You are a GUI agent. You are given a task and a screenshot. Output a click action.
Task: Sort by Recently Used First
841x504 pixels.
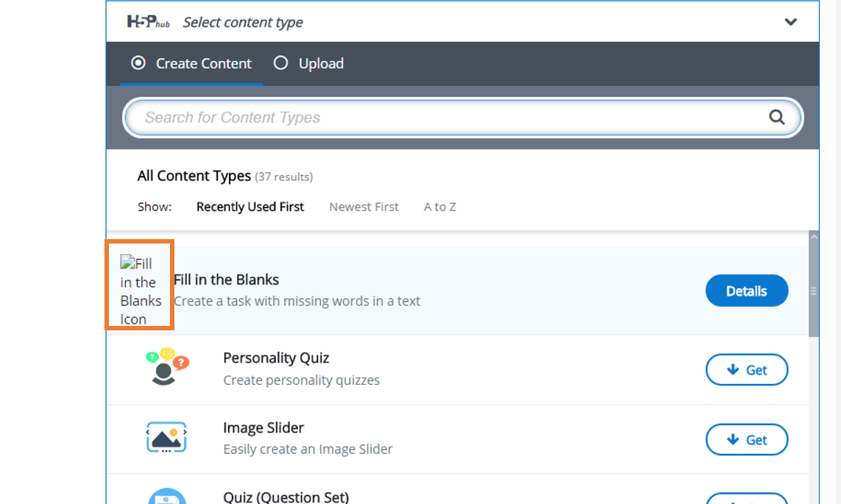click(x=250, y=207)
